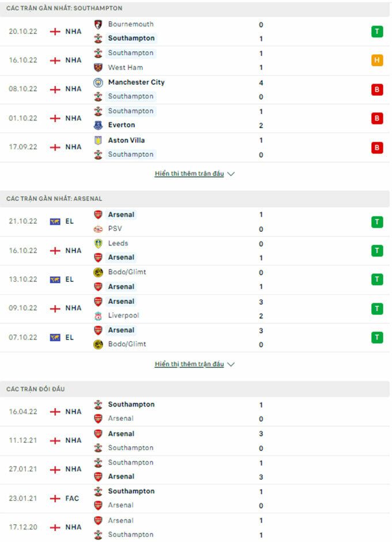The height and width of the screenshot is (542, 392).
Task: Click the red B badge for Everton match
Action: click(377, 118)
